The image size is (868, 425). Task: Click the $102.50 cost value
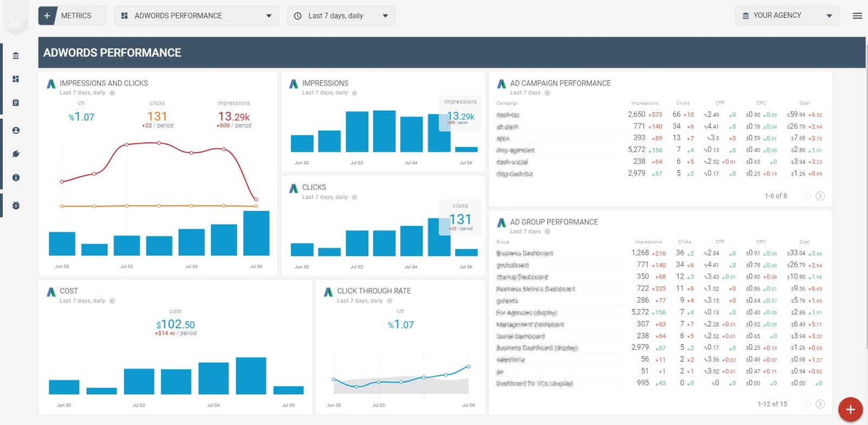175,324
